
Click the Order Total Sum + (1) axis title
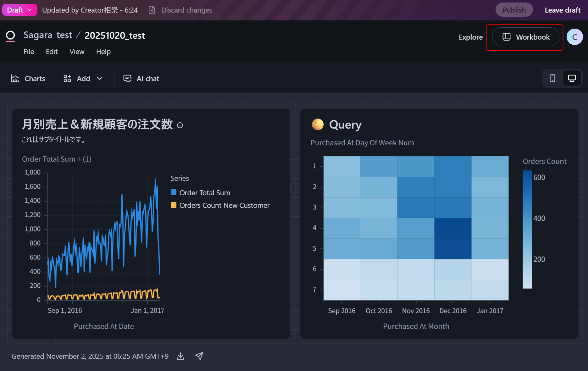tap(57, 159)
